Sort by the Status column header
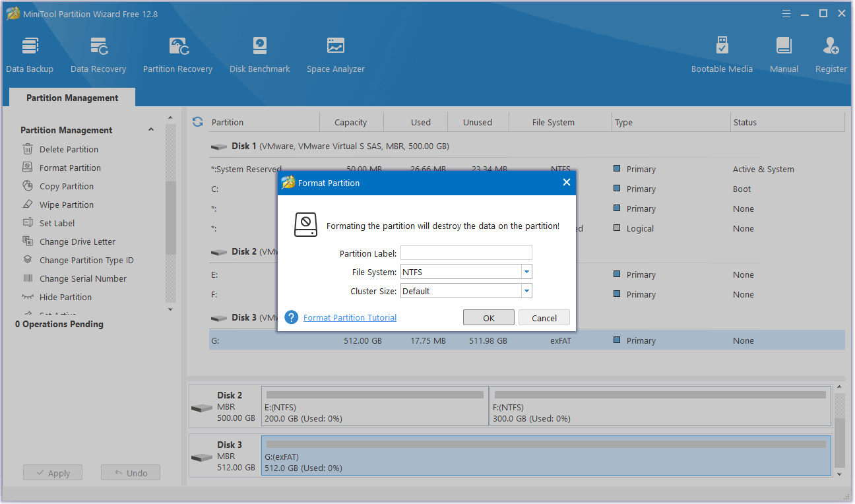Viewport: 855px width, 504px height. [788, 122]
